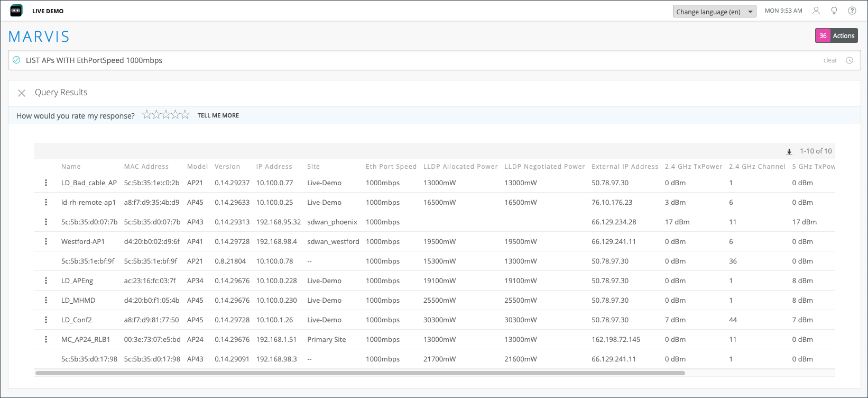This screenshot has width=868, height=398.
Task: Open row menu for LD_Conf2
Action: [x=46, y=320]
